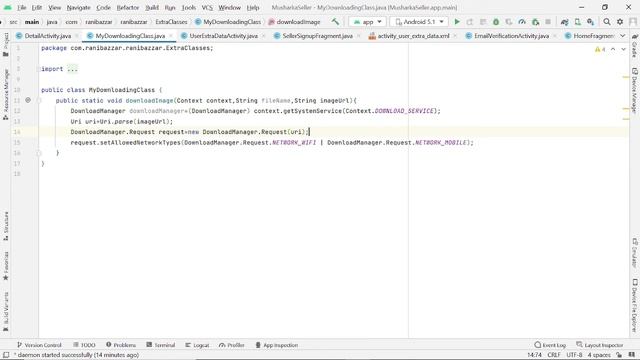The width and height of the screenshot is (640, 360).
Task: Open App Inspection tool window
Action: click(x=277, y=345)
